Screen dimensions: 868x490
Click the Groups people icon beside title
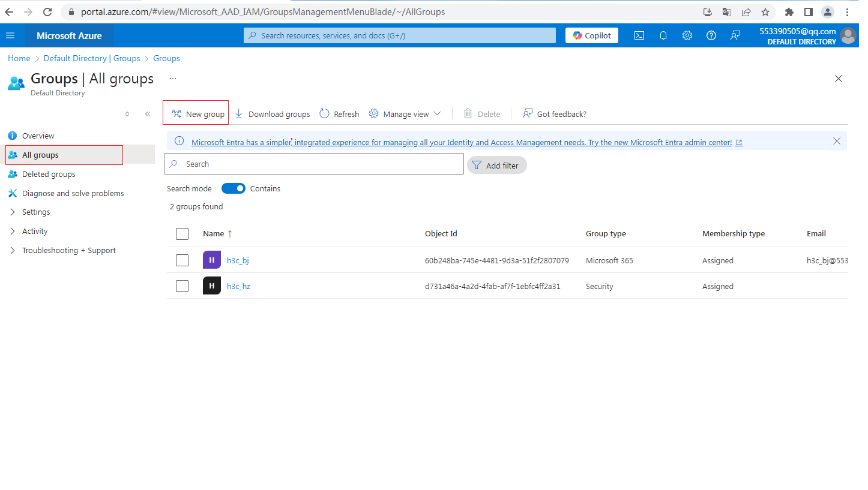16,83
